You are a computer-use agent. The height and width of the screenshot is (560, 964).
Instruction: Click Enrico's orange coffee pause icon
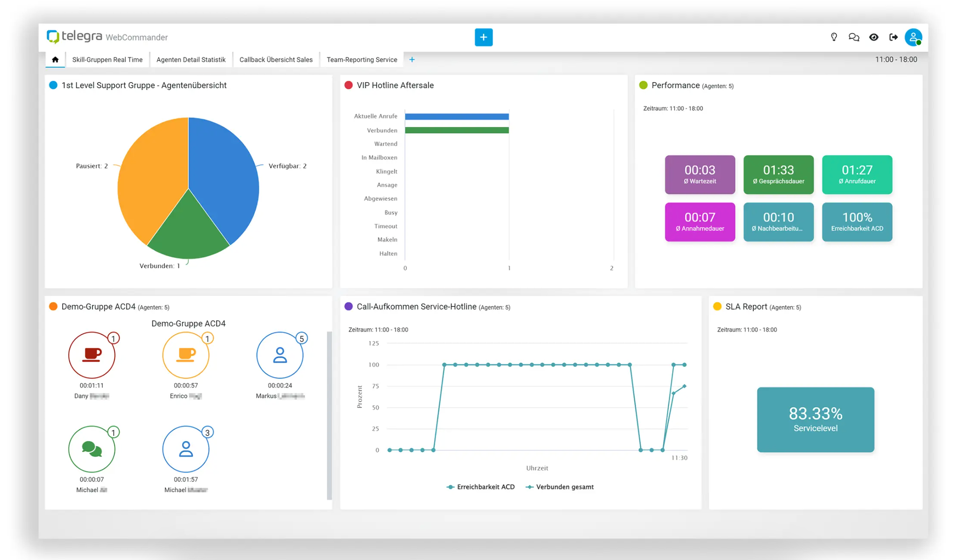click(x=186, y=355)
